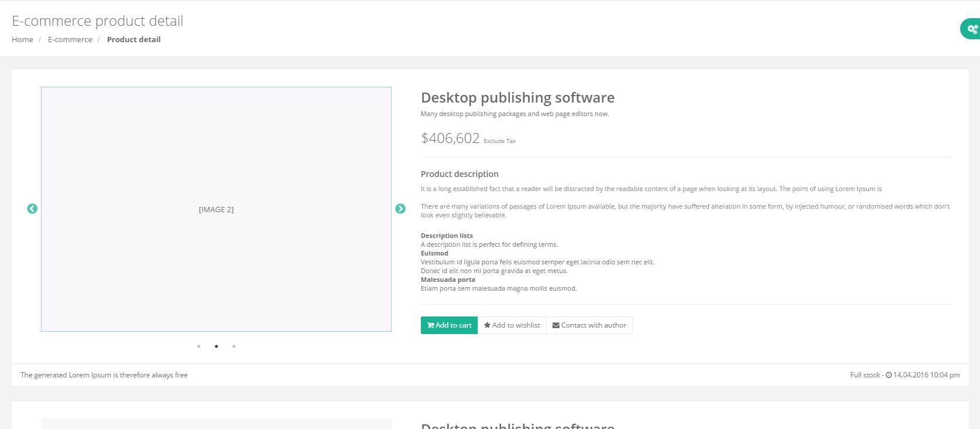Open the E-commerce breadcrumb link
The height and width of the screenshot is (429, 980).
click(x=70, y=39)
